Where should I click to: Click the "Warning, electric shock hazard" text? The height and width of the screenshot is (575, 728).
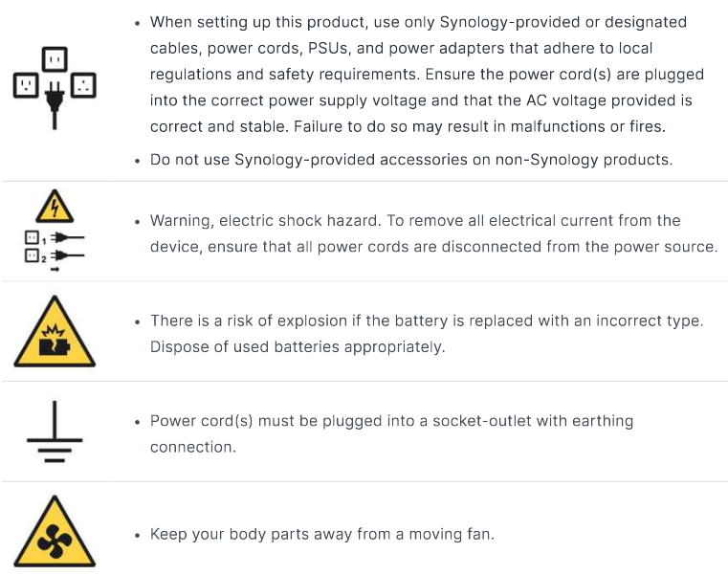pos(265,221)
